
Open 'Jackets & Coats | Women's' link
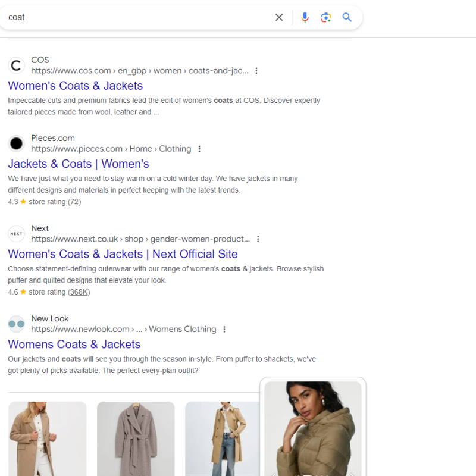pos(79,164)
